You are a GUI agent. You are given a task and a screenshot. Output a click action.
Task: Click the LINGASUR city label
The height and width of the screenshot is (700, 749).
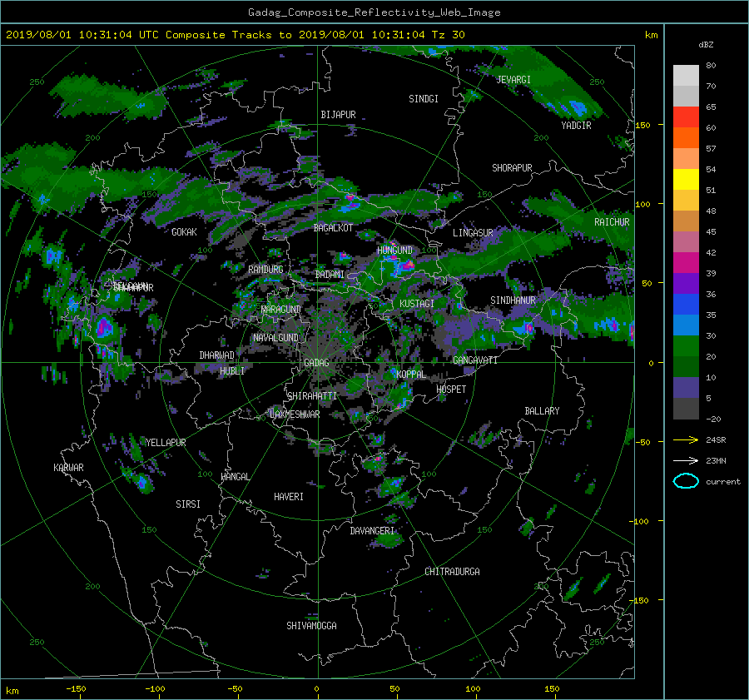coord(473,233)
